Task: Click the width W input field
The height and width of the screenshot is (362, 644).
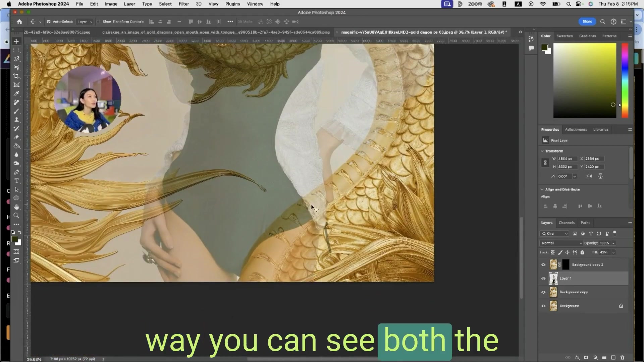Action: coord(567,159)
